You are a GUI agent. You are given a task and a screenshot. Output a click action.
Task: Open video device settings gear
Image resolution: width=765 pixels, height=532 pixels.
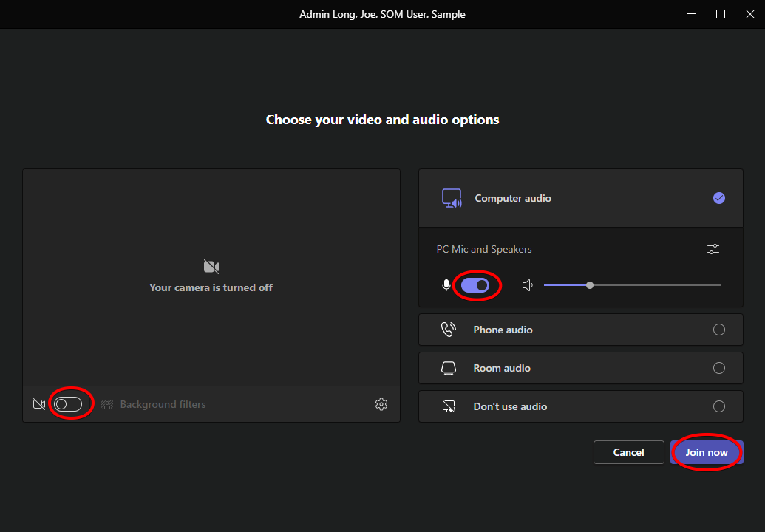[381, 404]
